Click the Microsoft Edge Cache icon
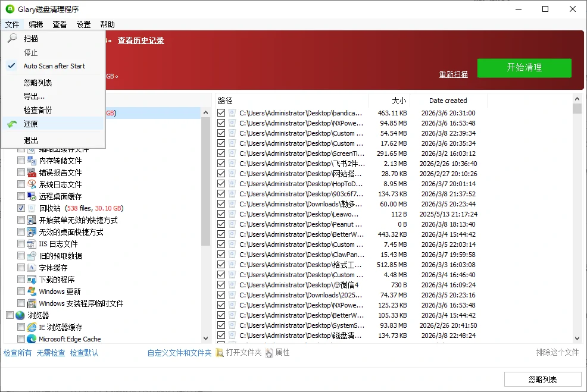Image resolution: width=587 pixels, height=392 pixels. (32, 339)
